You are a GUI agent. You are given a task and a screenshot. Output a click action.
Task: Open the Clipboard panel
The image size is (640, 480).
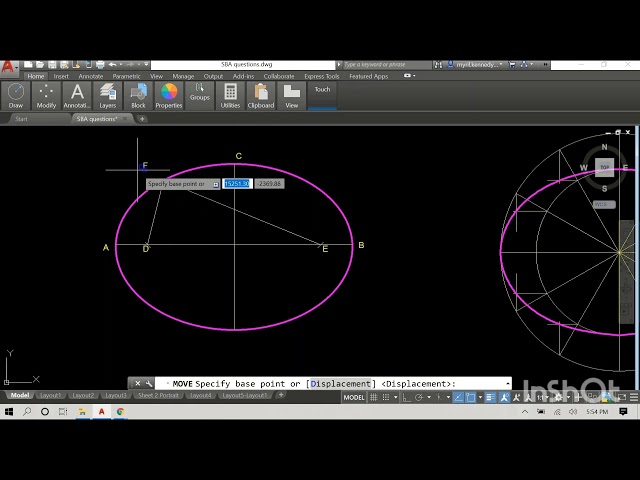(x=261, y=96)
